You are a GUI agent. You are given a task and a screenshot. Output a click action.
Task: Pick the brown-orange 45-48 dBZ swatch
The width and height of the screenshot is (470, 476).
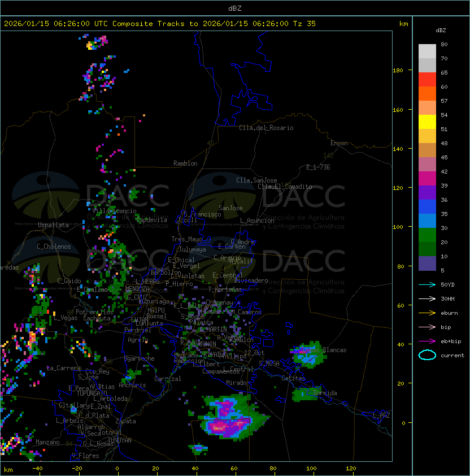pos(427,150)
